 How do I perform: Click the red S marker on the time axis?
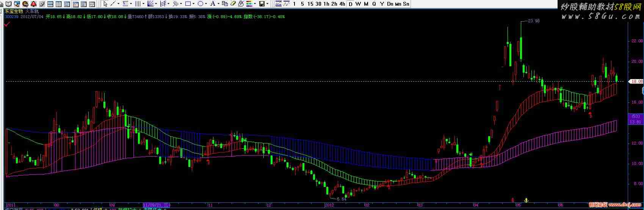(x=512, y=200)
